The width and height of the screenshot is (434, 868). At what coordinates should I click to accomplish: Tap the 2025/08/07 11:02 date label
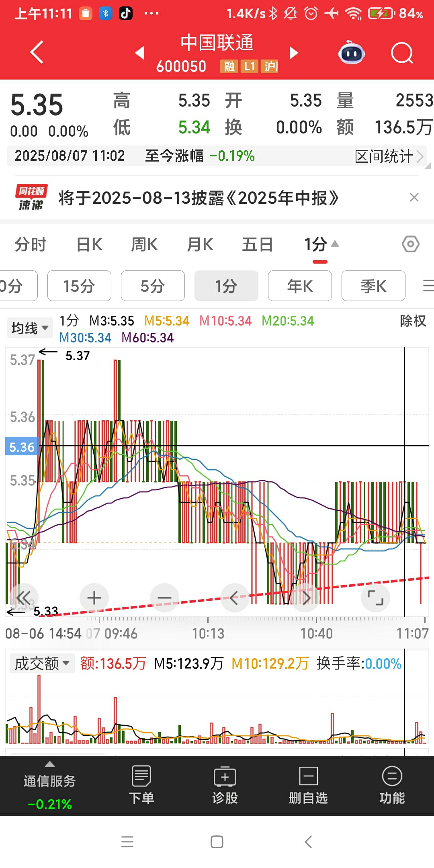pos(70,156)
